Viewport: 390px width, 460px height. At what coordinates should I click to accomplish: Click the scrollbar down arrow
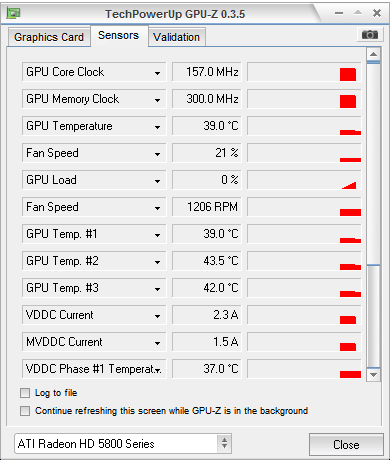pos(373,375)
